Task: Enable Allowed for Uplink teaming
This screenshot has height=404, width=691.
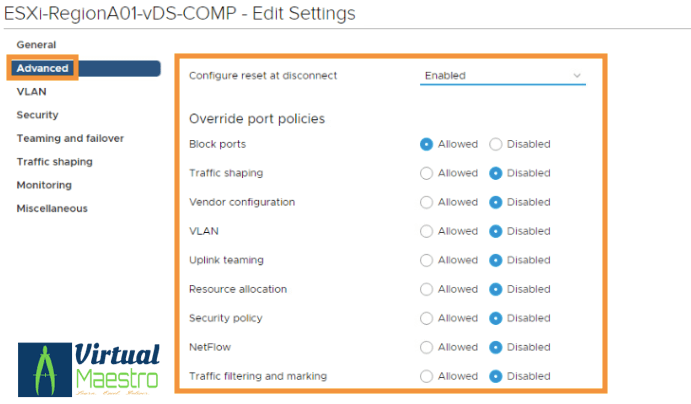Action: [427, 260]
